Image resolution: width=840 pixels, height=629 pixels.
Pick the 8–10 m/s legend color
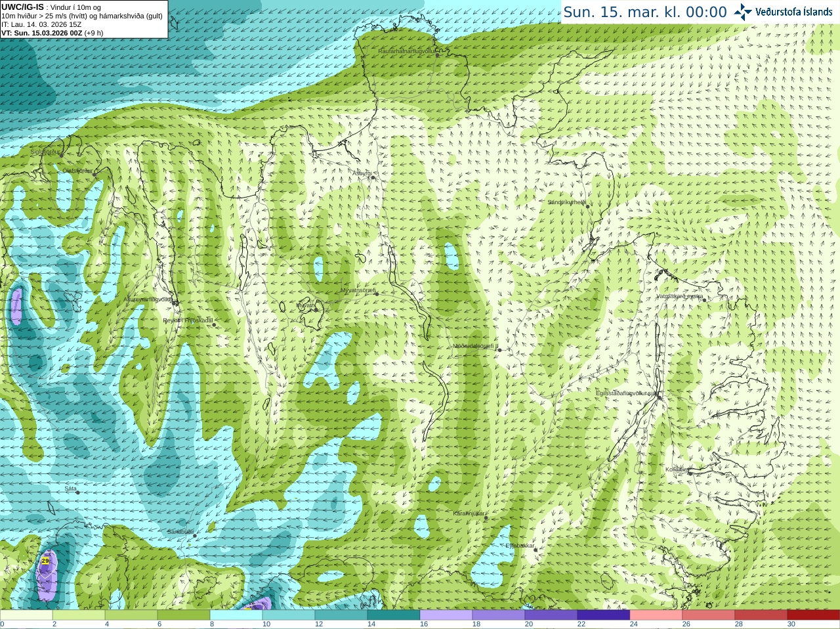coord(236,615)
